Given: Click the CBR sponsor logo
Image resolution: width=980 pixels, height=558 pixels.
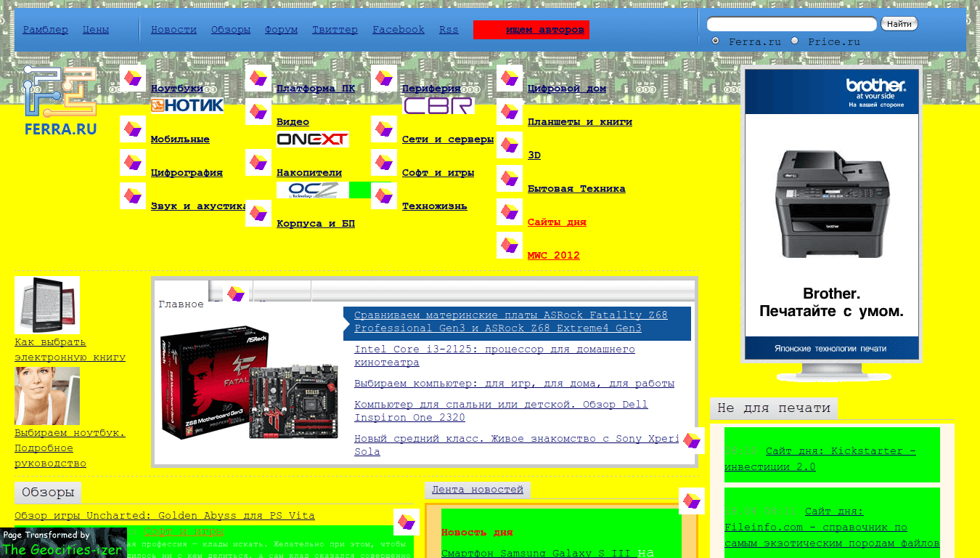Looking at the screenshot, I should 438,106.
